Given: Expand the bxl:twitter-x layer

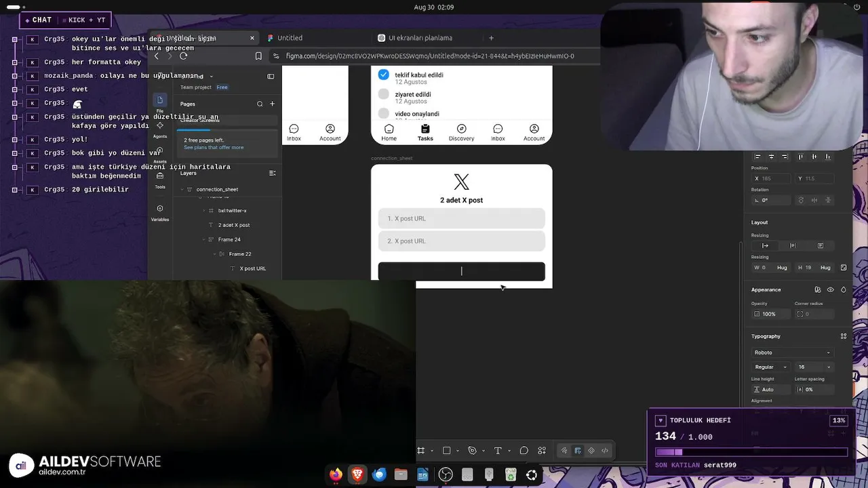Looking at the screenshot, I should point(203,211).
